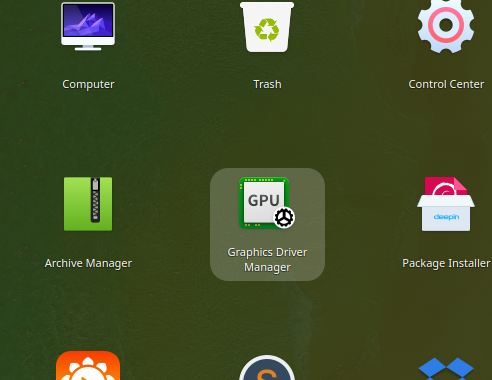Click the zipper on the Archive Manager icon
492x380 pixels.
(95, 200)
